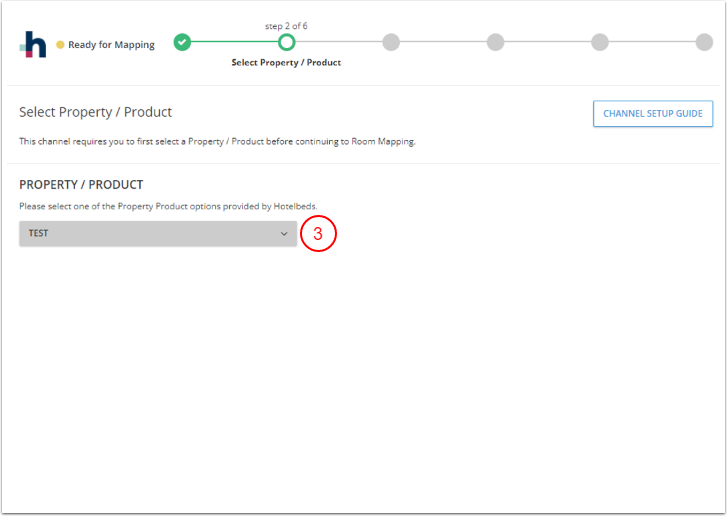Image resolution: width=727 pixels, height=516 pixels.
Task: Jump to the fourth step circle
Action: tap(495, 42)
